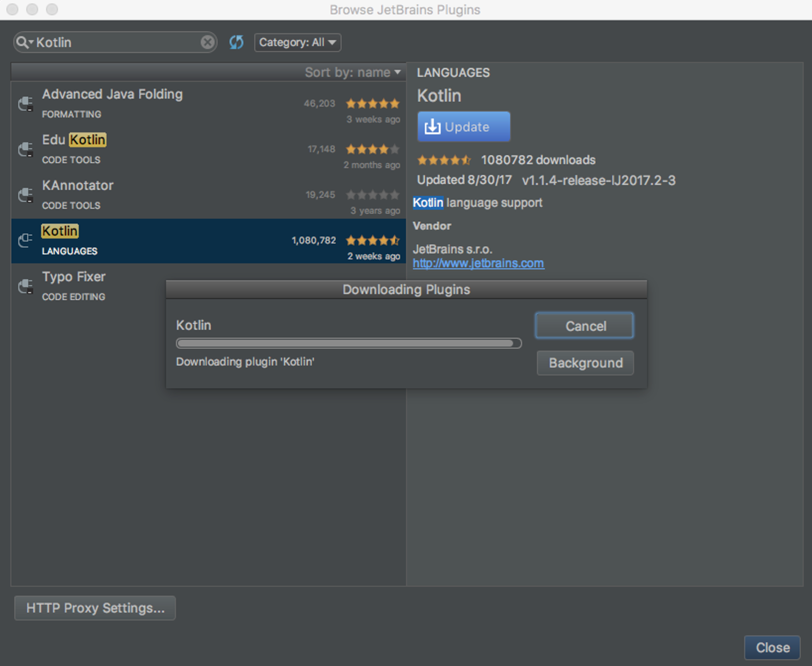Viewport: 812px width, 666px height.
Task: Select the Edu Kotlin plugin entry
Action: pos(208,150)
